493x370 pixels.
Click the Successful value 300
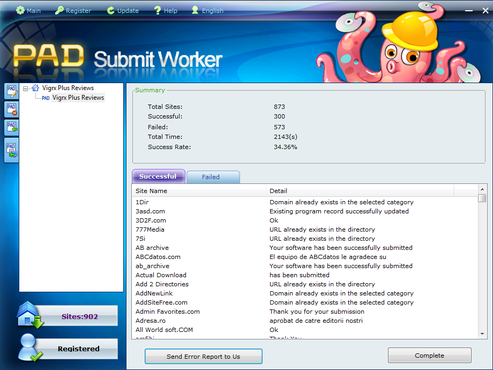pos(279,116)
